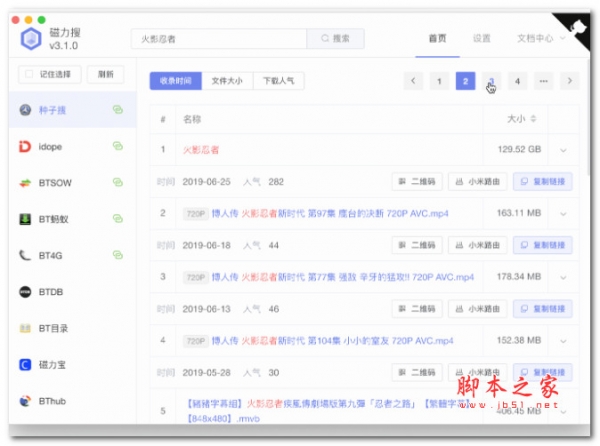Select the BTDB source icon

click(x=25, y=292)
